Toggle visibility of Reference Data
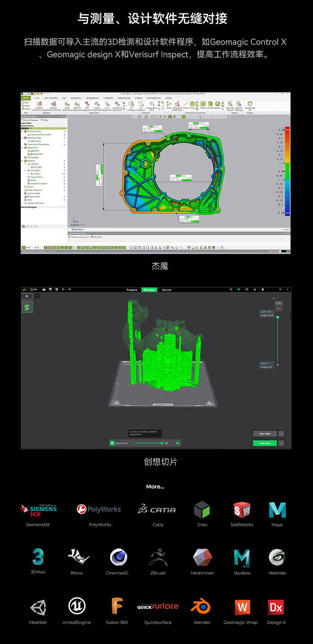The height and width of the screenshot is (644, 313). click(64, 131)
